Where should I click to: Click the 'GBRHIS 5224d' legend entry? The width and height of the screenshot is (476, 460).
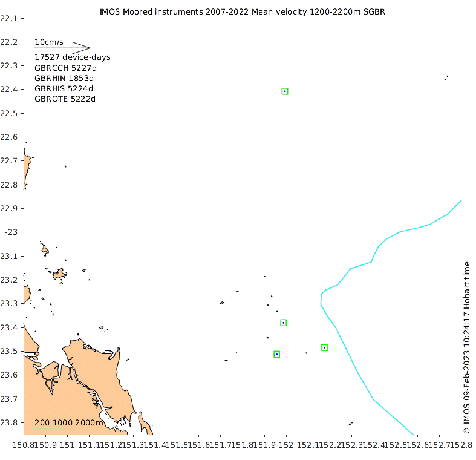pyautogui.click(x=64, y=88)
